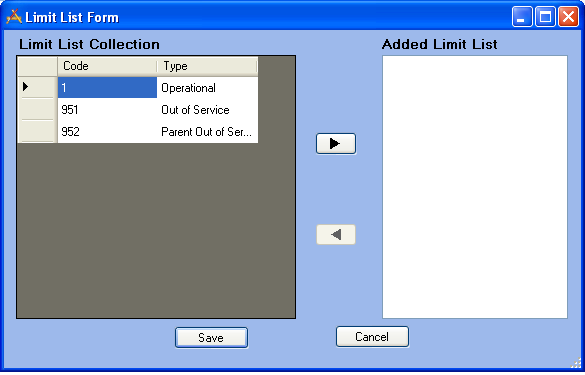
Task: Minimize the Limit List Form window
Action: 522,16
